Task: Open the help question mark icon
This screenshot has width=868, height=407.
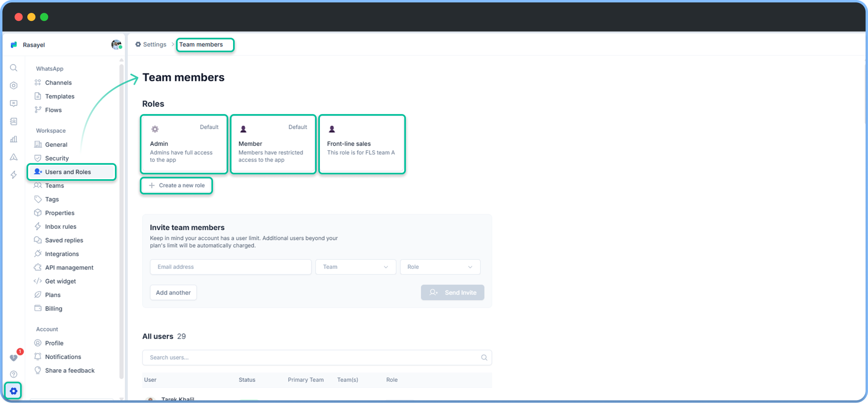Action: (x=14, y=374)
